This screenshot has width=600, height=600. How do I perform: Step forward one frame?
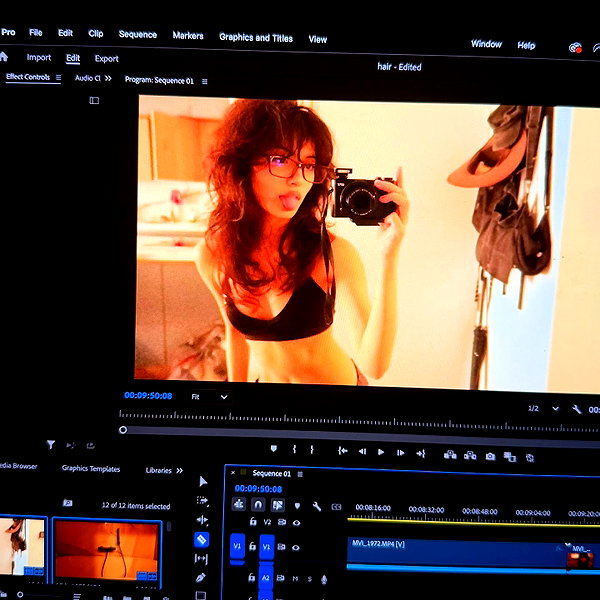[x=401, y=453]
